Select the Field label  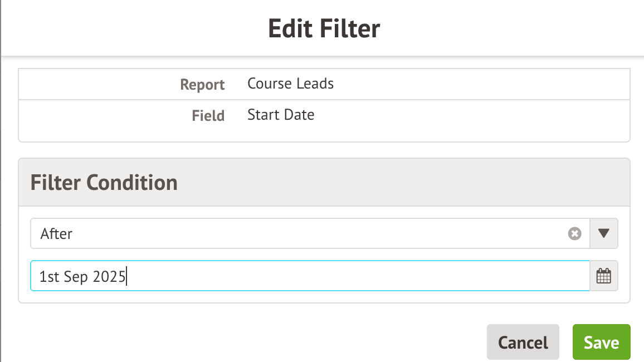[208, 116]
